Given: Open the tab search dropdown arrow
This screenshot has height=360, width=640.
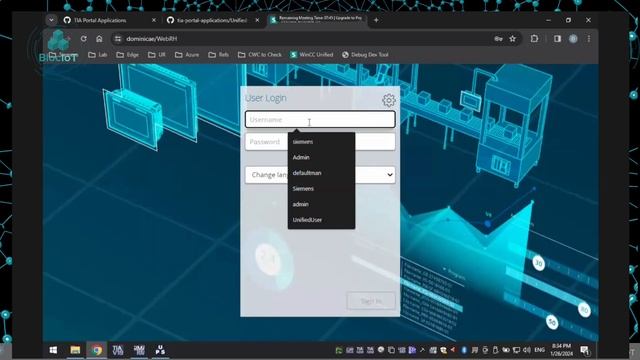Looking at the screenshot, I should (51, 20).
